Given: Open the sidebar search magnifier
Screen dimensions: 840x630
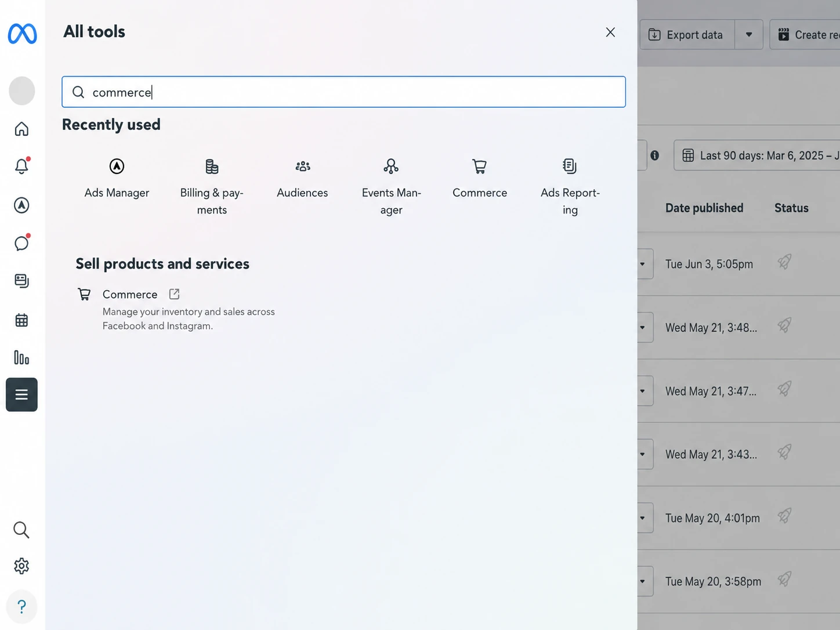Looking at the screenshot, I should pos(21,530).
